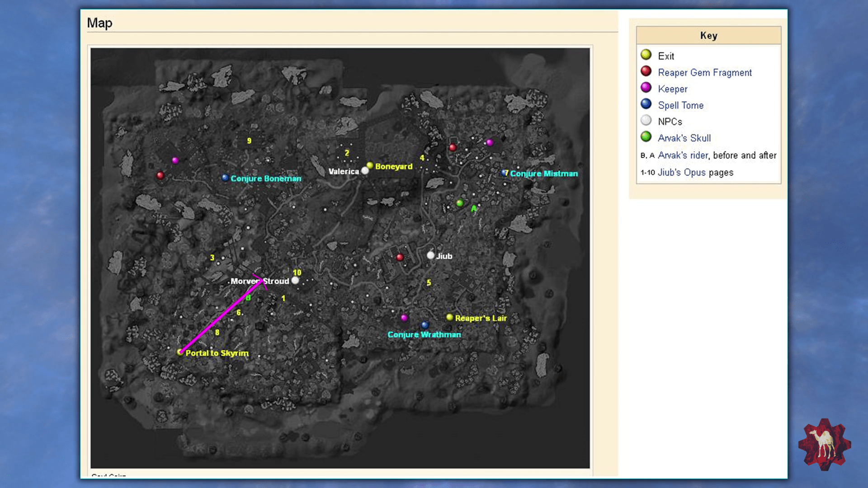Click the Conjure Wrathman spell tome marker

pyautogui.click(x=425, y=324)
